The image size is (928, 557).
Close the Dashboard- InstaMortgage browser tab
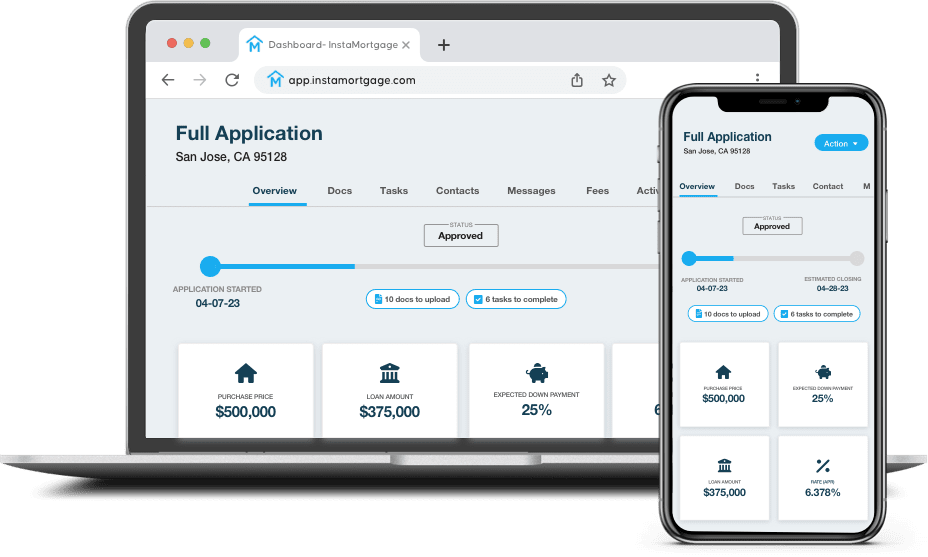(x=406, y=45)
